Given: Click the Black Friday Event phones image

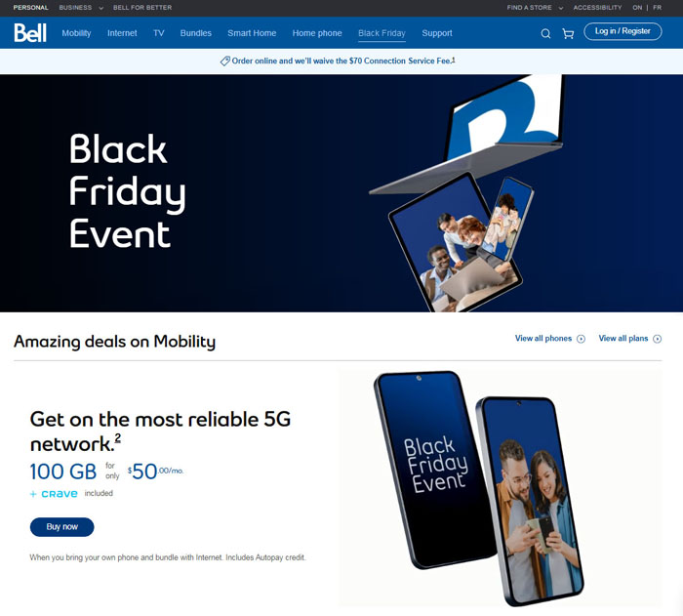Looking at the screenshot, I should coord(479,488).
